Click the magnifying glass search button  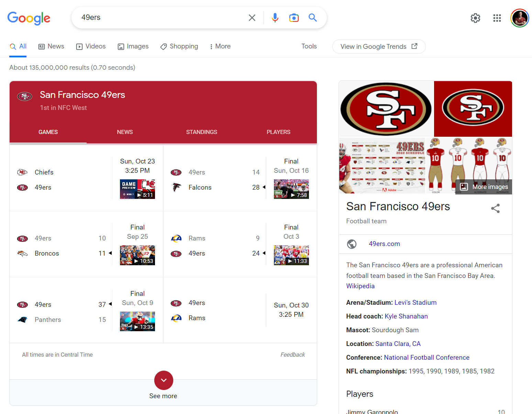click(312, 18)
